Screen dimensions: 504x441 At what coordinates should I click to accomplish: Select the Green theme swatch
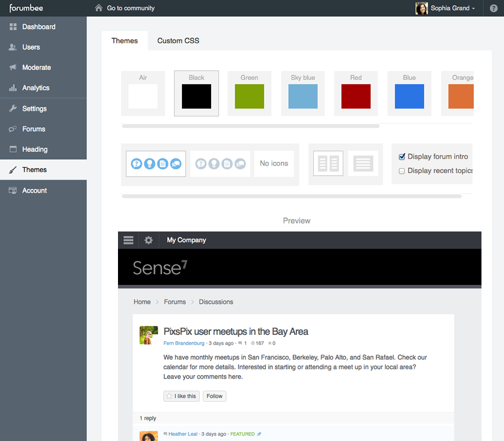249,97
